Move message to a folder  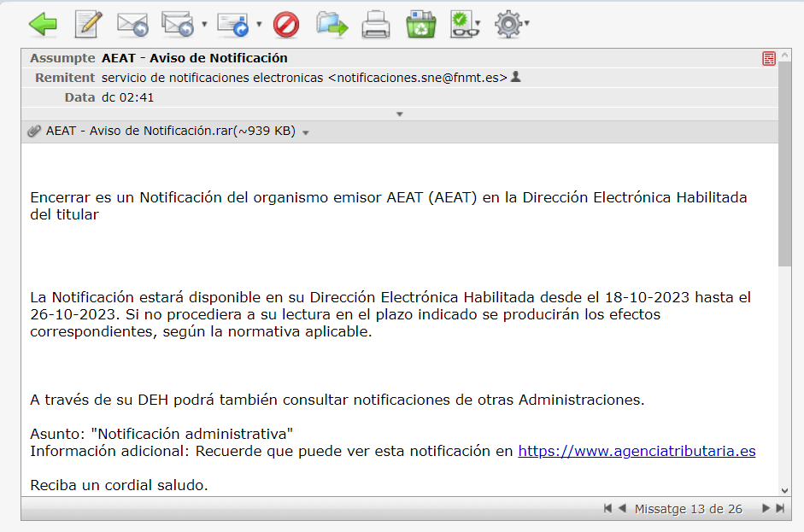pyautogui.click(x=332, y=25)
